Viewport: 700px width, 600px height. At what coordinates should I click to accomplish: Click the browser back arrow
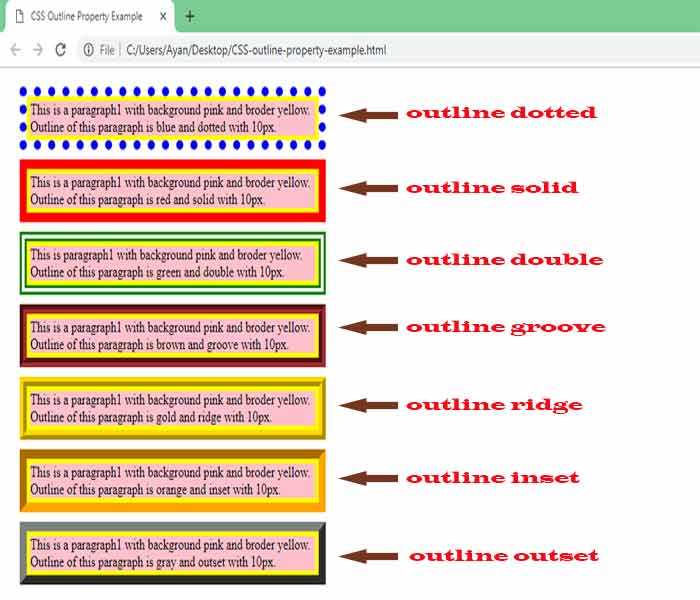click(x=15, y=50)
